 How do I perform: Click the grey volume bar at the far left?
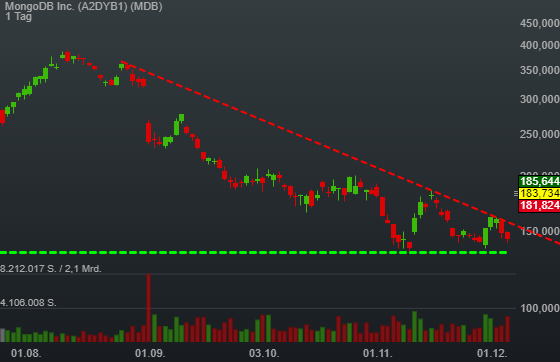click(2, 335)
